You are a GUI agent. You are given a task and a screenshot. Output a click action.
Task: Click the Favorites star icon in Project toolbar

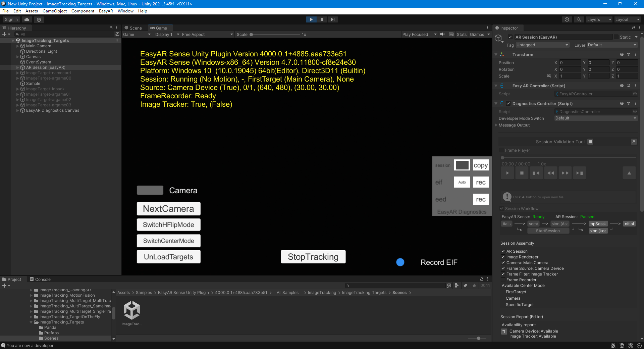(474, 286)
